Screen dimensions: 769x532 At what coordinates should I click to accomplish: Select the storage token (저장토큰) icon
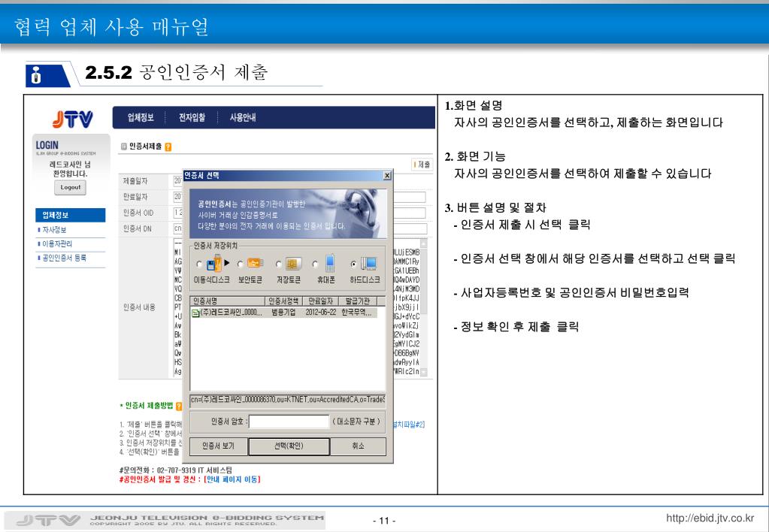click(x=294, y=264)
